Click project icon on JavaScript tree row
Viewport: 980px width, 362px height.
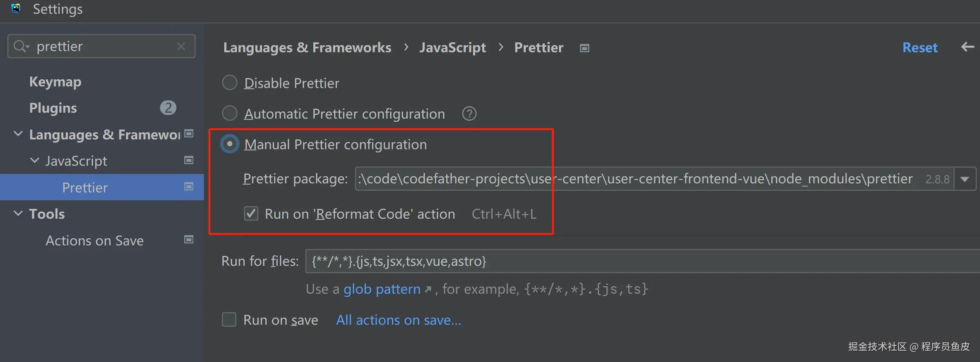click(x=189, y=160)
